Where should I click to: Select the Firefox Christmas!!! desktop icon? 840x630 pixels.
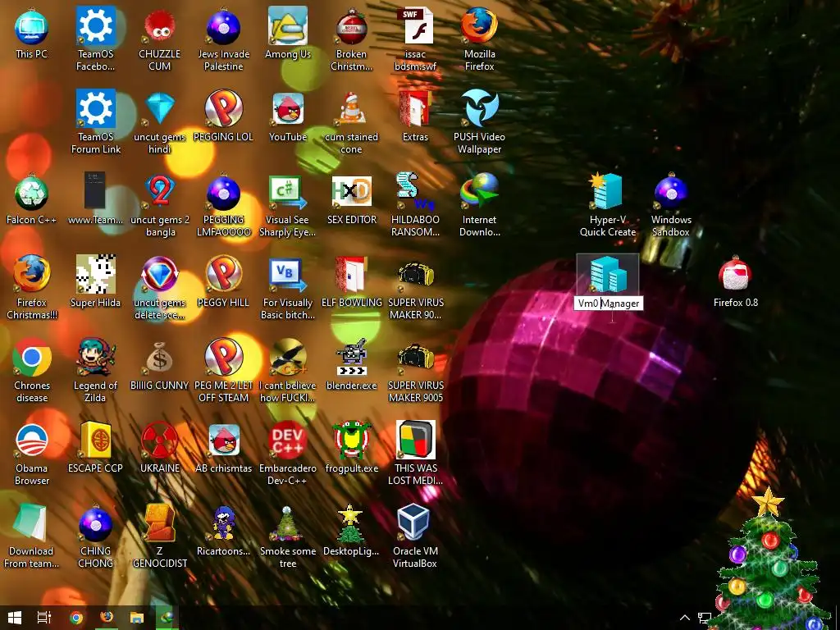pyautogui.click(x=32, y=274)
